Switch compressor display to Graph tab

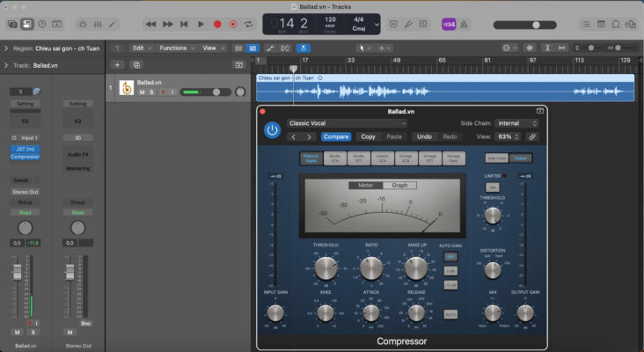[399, 186]
